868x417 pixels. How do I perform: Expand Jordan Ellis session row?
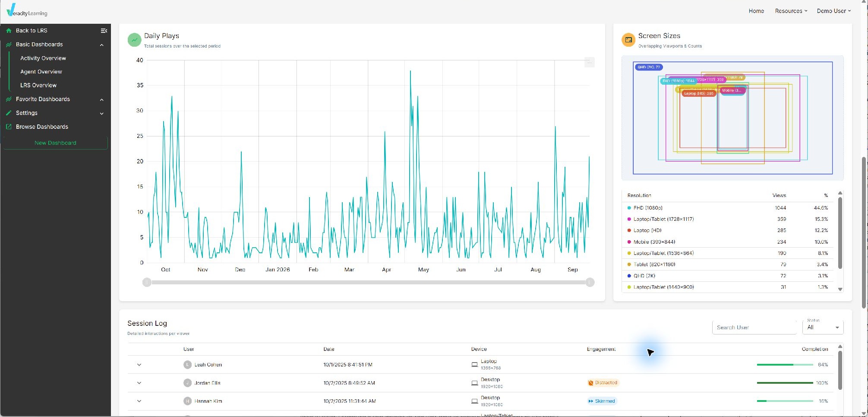139,383
